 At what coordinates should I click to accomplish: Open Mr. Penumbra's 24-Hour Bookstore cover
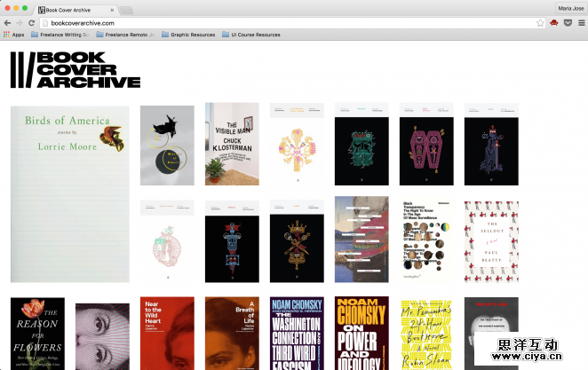pyautogui.click(x=426, y=335)
